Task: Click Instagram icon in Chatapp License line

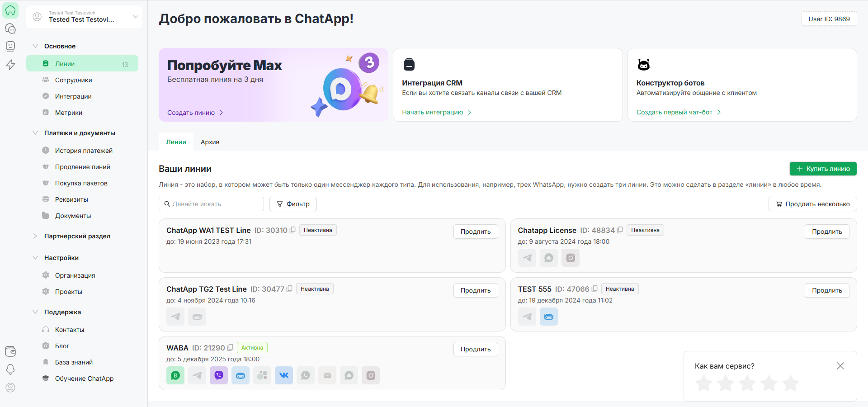Action: point(571,258)
